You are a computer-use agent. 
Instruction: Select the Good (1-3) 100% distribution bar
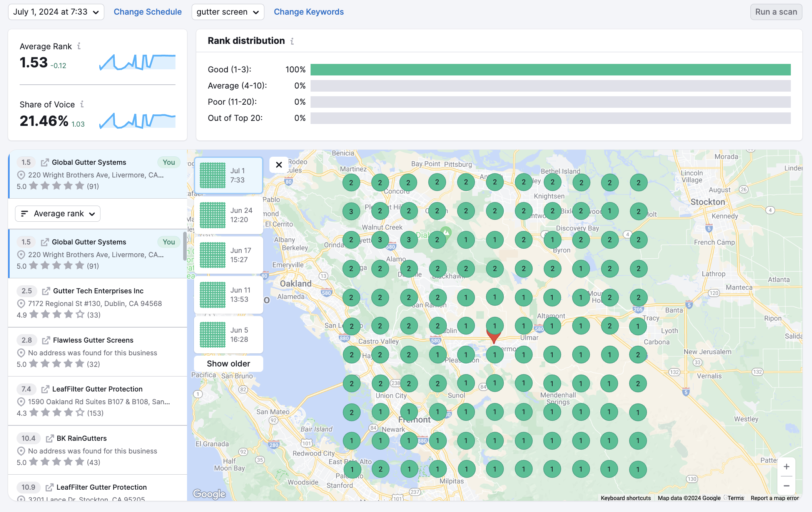550,70
